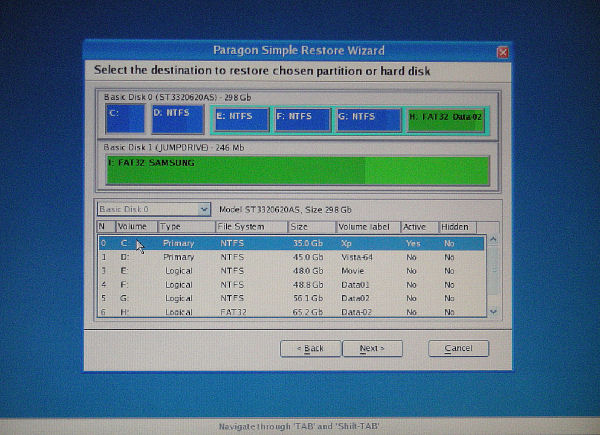Click the Next button

[x=372, y=348]
